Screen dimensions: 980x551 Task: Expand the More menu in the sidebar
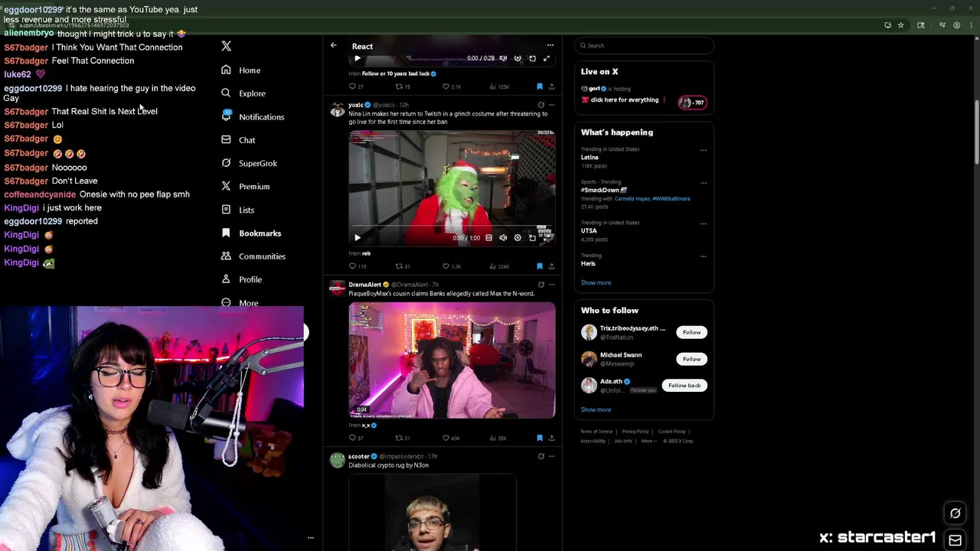point(240,303)
